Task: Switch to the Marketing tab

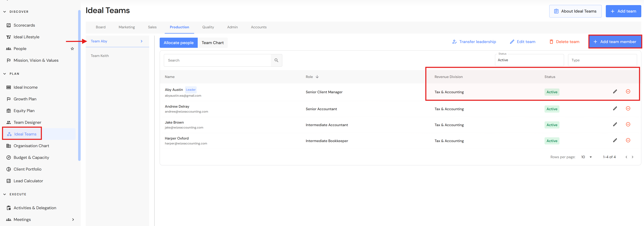Action: [x=127, y=27]
